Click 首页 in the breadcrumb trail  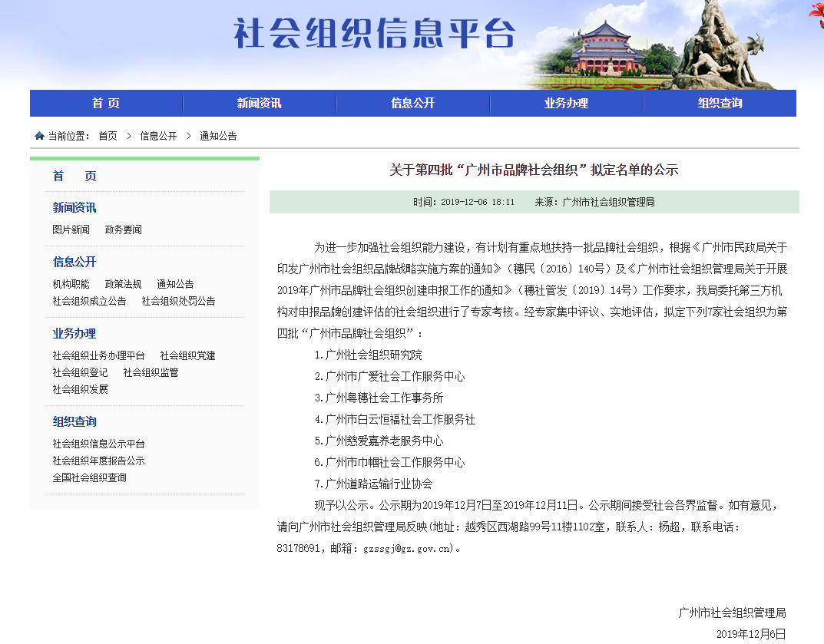[x=108, y=136]
